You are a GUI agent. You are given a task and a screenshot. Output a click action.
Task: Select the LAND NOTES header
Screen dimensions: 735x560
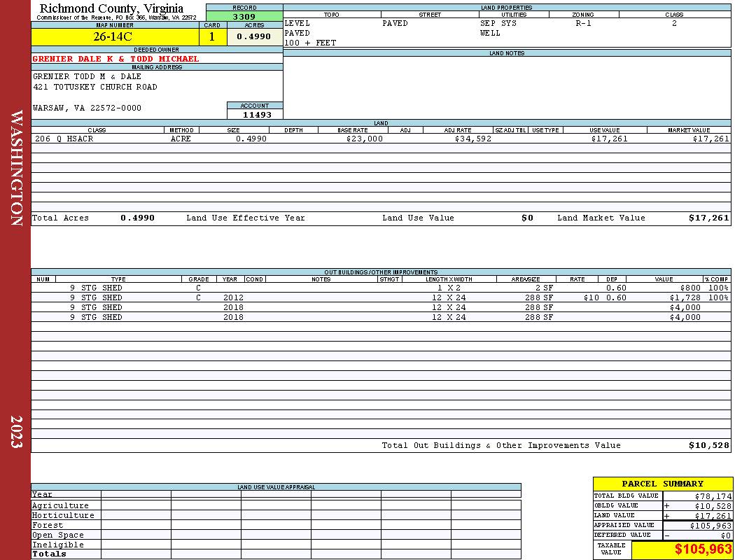(507, 53)
